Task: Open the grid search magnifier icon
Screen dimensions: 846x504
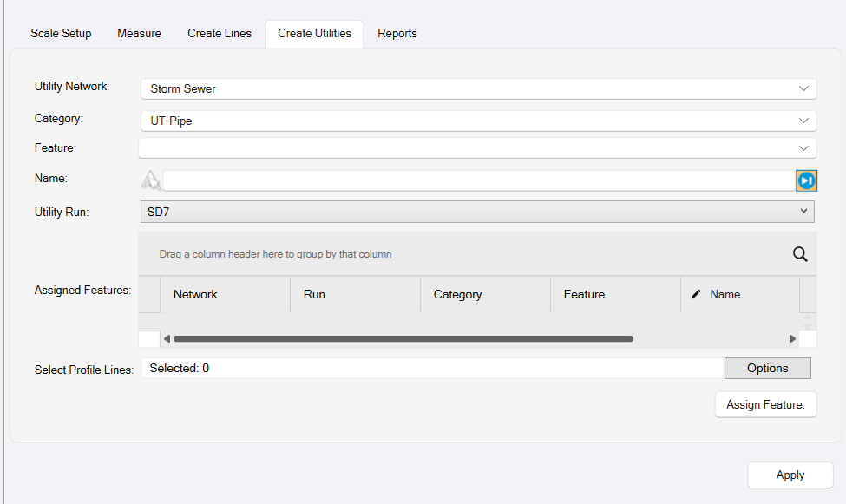Action: click(x=800, y=254)
